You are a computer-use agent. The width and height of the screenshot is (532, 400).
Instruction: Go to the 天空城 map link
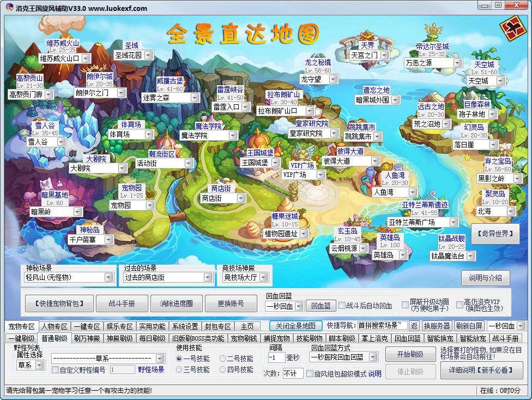(484, 64)
